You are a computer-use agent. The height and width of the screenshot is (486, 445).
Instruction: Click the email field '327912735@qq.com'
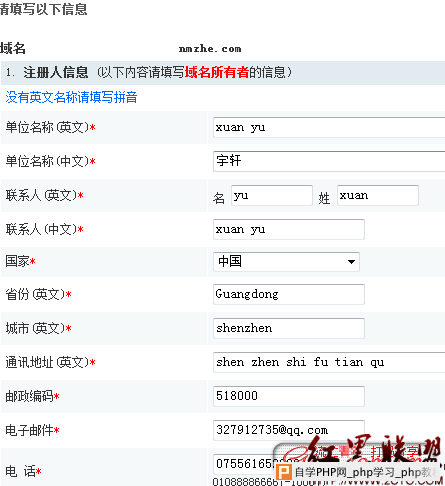289,430
